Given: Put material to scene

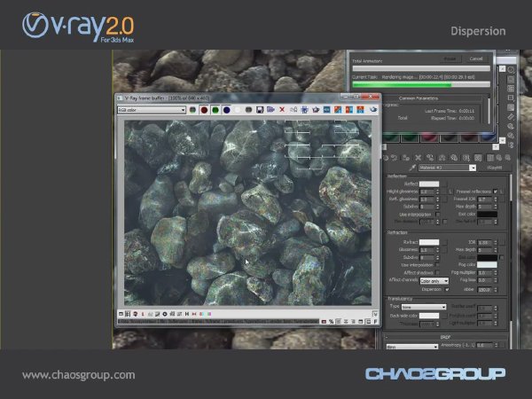Looking at the screenshot, I should [x=395, y=158].
